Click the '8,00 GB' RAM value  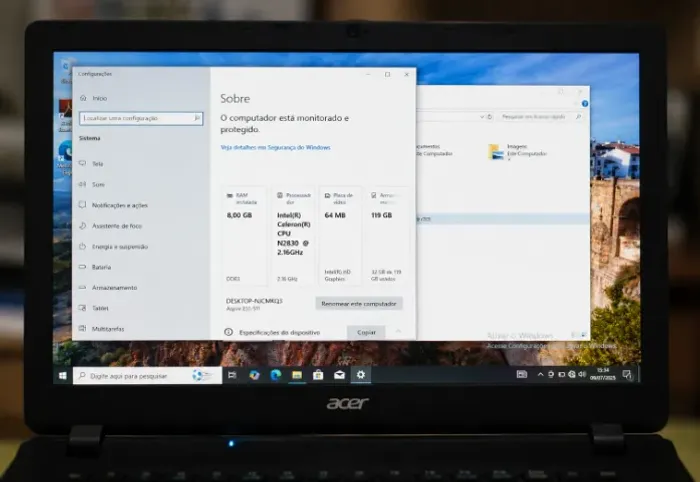(x=239, y=215)
